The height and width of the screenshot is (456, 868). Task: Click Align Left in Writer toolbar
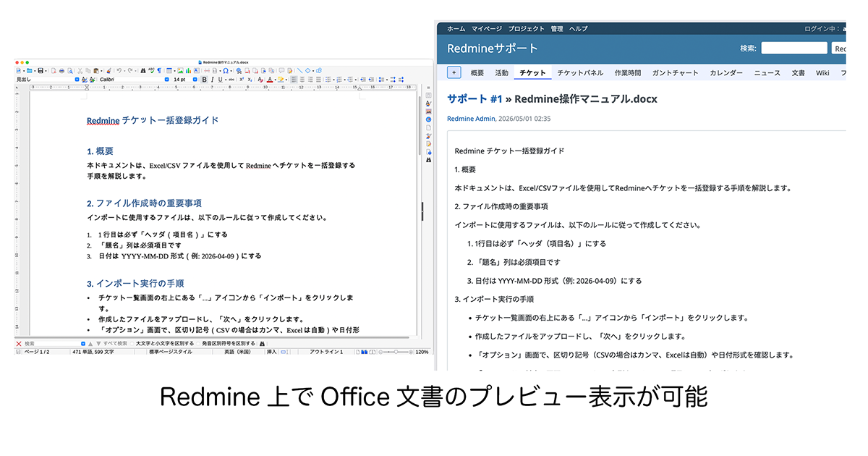coord(294,80)
